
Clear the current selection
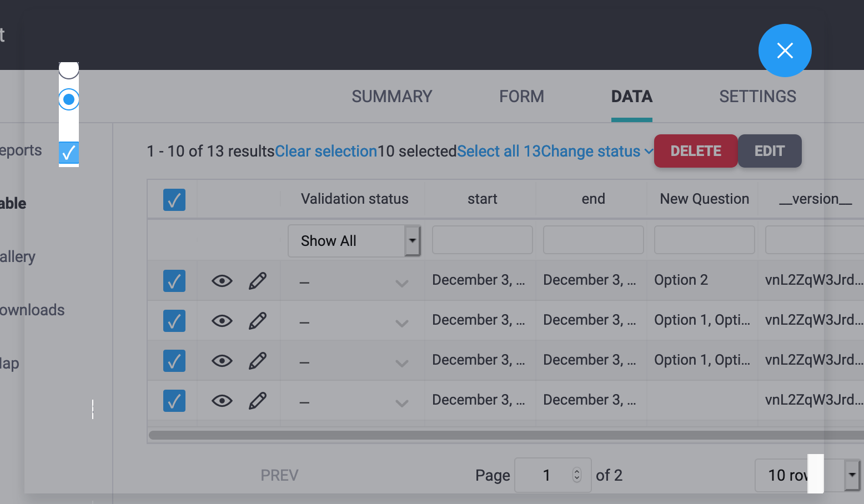[325, 151]
